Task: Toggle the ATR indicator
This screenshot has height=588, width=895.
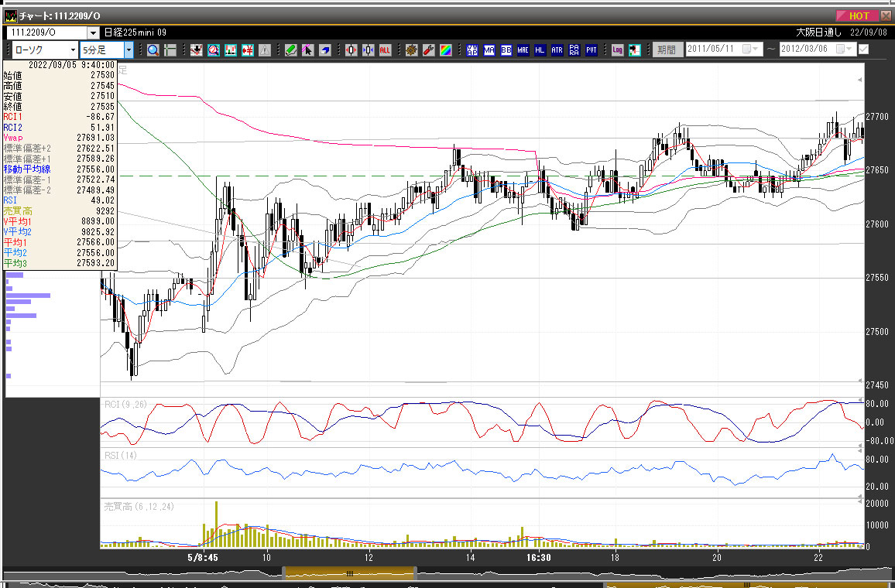Action: tap(557, 50)
